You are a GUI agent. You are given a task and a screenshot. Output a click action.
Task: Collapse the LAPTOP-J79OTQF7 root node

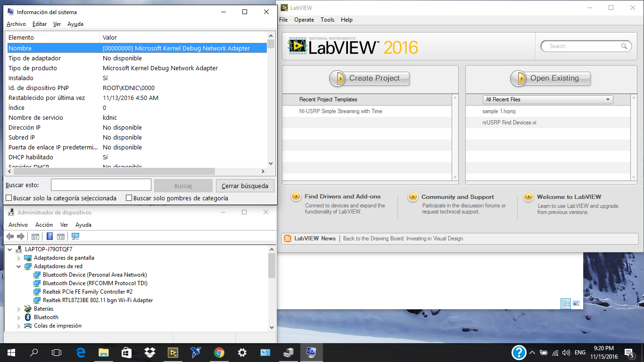[10, 249]
